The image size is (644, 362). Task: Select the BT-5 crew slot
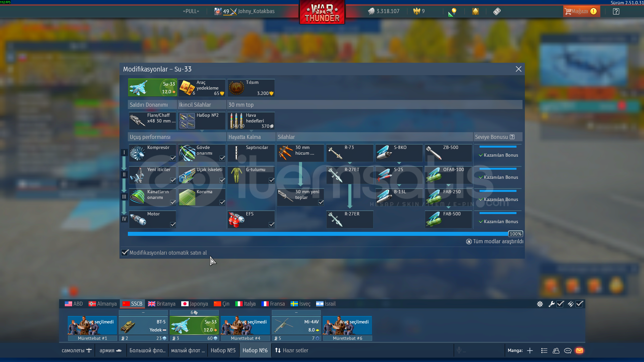pyautogui.click(x=143, y=326)
